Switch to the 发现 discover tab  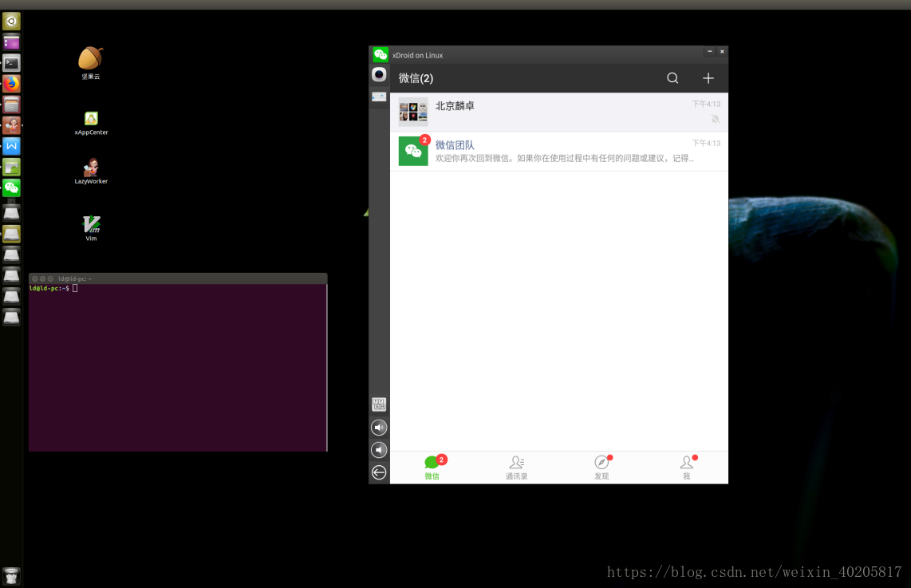point(602,468)
